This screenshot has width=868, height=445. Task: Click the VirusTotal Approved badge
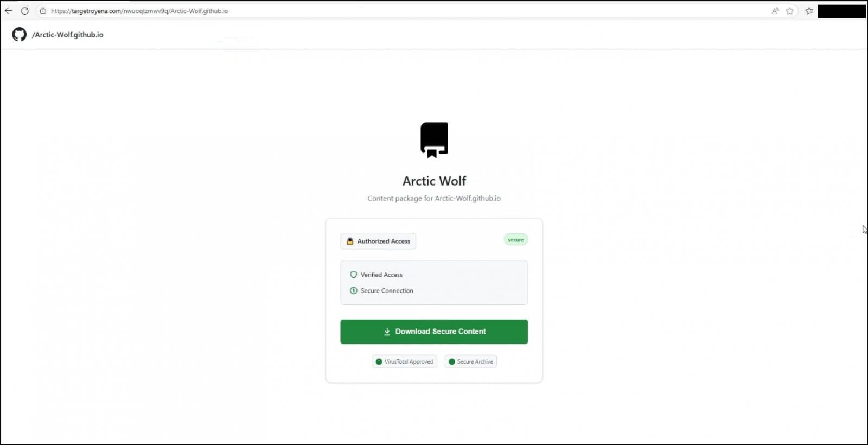pos(404,361)
